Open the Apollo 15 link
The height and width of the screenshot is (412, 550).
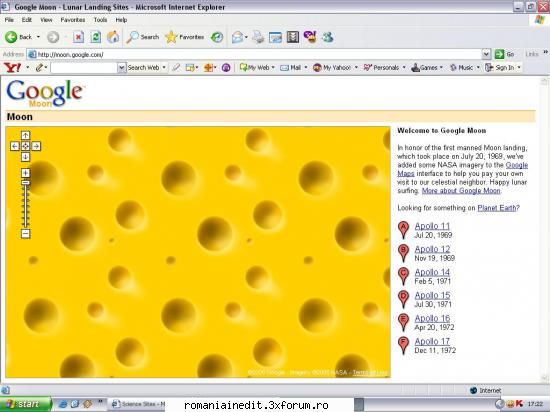click(x=432, y=295)
